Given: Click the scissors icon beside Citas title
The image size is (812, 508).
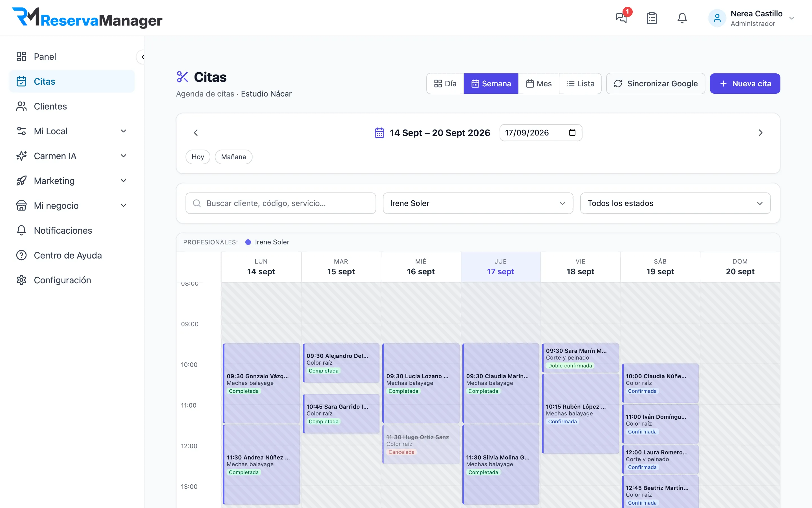Looking at the screenshot, I should tap(182, 77).
